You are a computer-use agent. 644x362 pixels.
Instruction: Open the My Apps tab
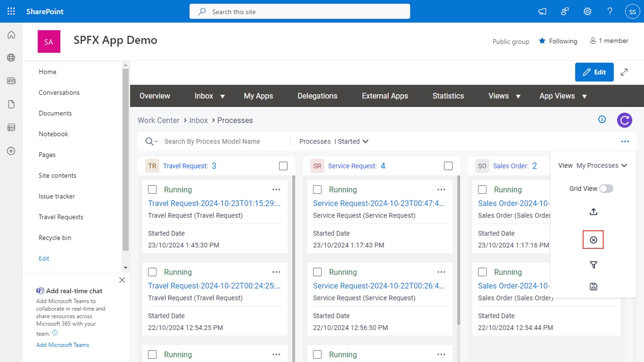coord(259,96)
